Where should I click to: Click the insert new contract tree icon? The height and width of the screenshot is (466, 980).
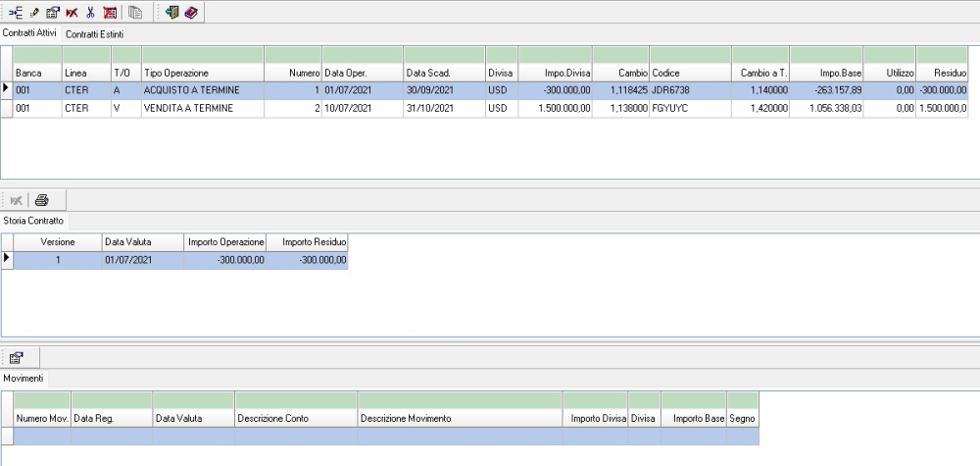pos(17,12)
